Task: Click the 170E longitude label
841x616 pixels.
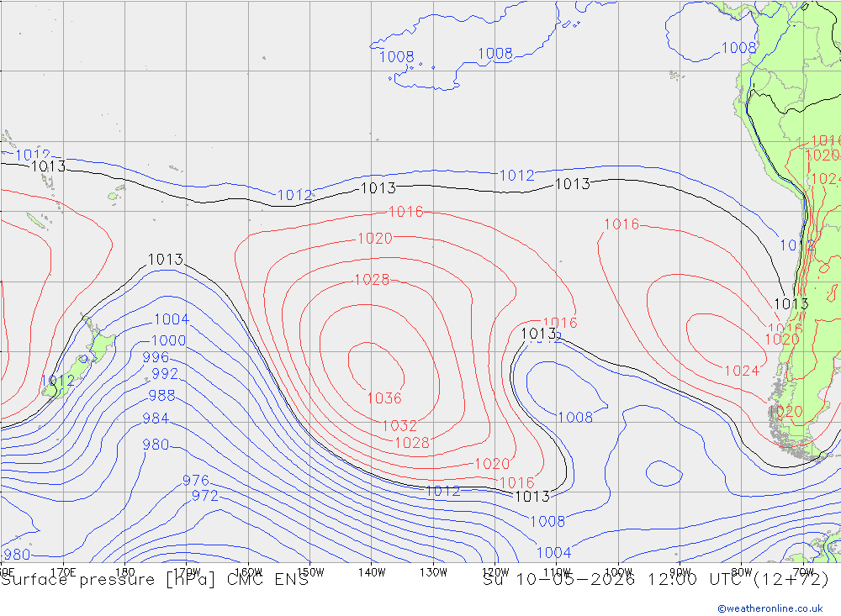Action: [63, 572]
